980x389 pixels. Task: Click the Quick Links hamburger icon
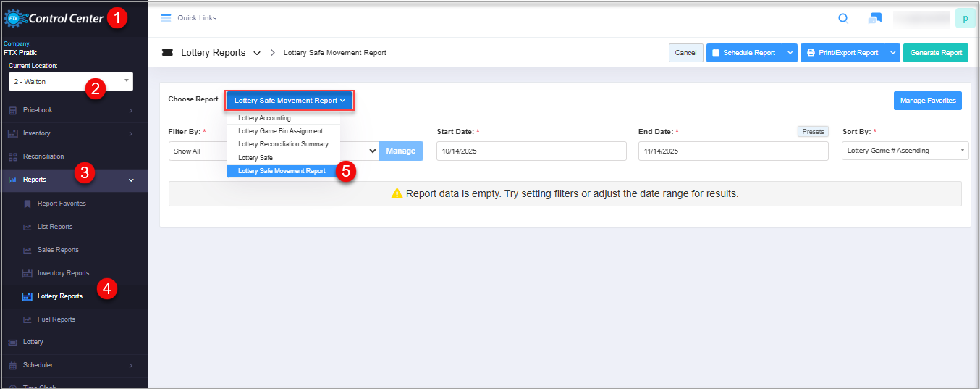pos(166,18)
